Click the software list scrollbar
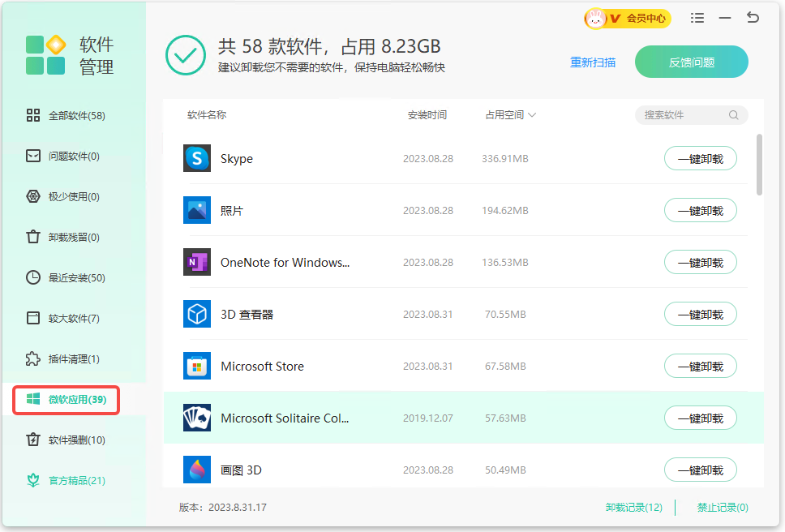 759,165
